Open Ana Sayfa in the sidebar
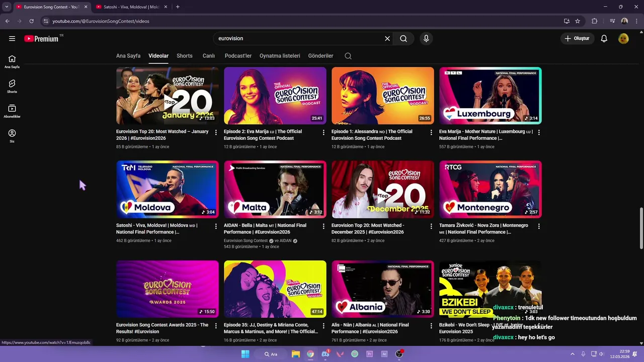 tap(12, 62)
